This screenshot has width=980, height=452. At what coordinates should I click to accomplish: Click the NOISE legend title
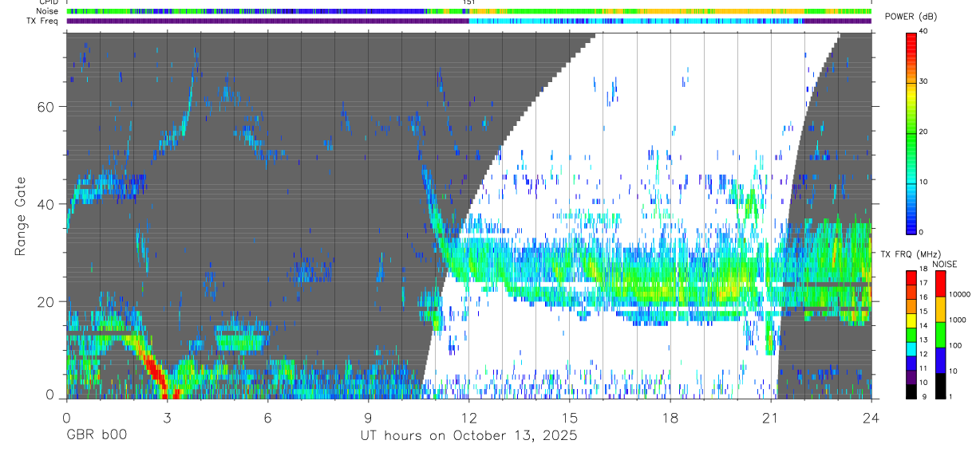pos(944,264)
